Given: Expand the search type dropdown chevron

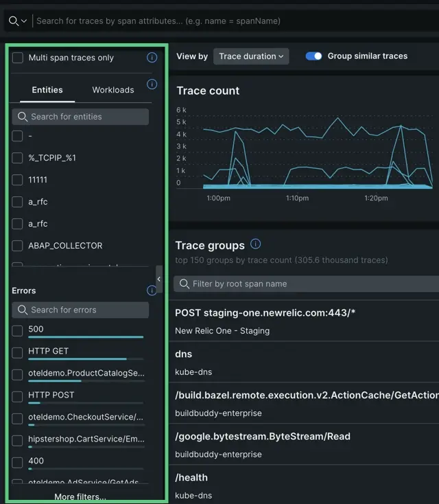Looking at the screenshot, I should tap(25, 21).
